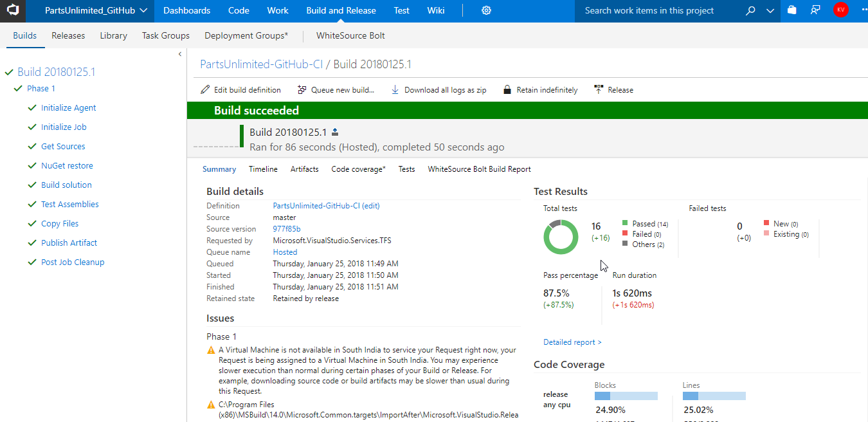868x422 pixels.
Task: Open the Work hub
Action: pos(278,11)
